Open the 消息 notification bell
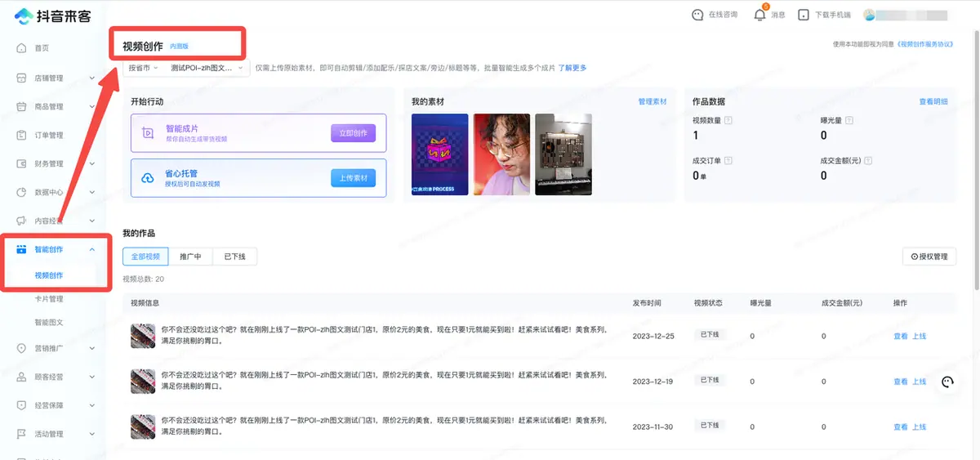This screenshot has width=980, height=460. click(x=760, y=15)
